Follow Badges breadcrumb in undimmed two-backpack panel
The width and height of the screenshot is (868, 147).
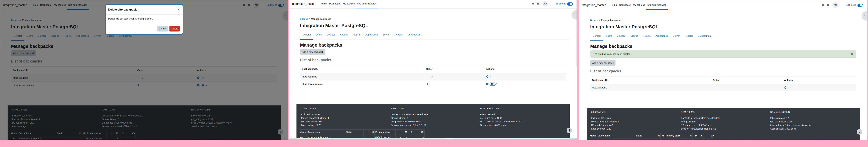click(304, 19)
